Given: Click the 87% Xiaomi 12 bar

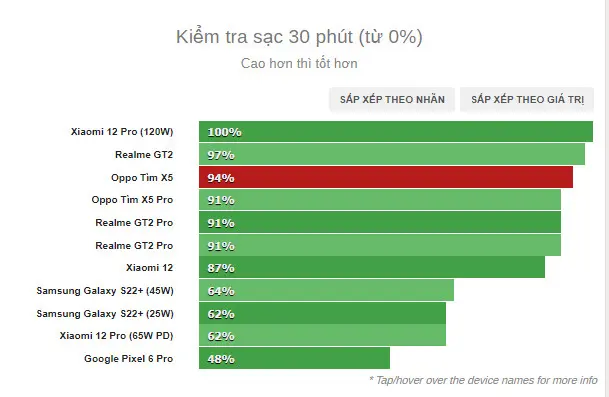Looking at the screenshot, I should click(372, 268).
